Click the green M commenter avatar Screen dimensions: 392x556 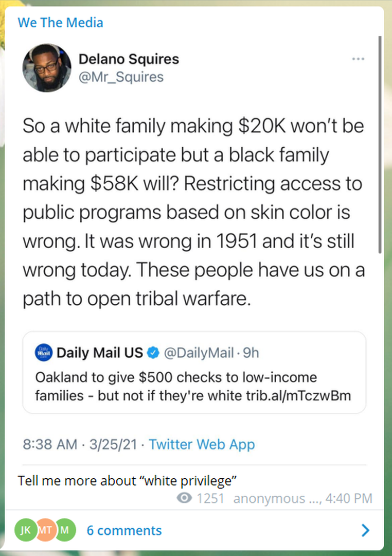pos(65,530)
